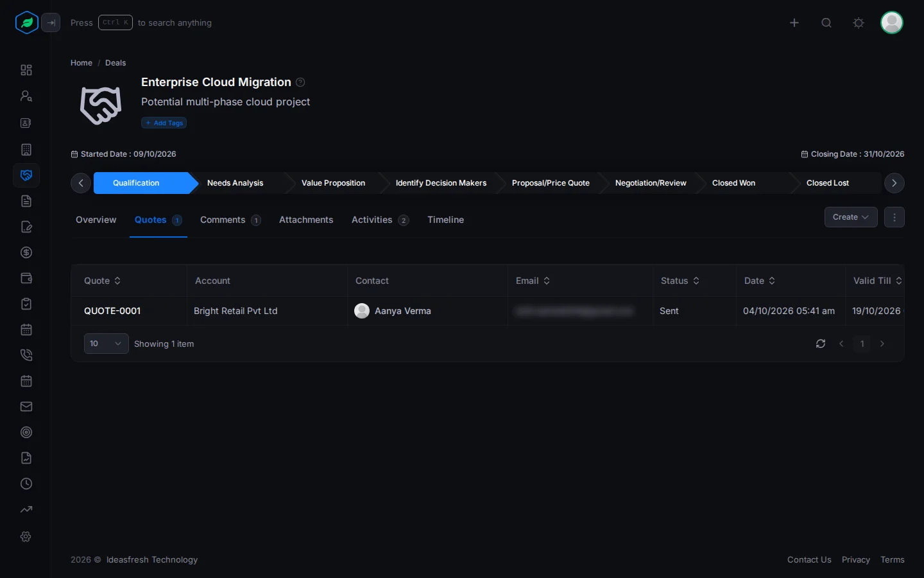The height and width of the screenshot is (578, 924).
Task: Click the Add Tags button
Action: (x=164, y=123)
